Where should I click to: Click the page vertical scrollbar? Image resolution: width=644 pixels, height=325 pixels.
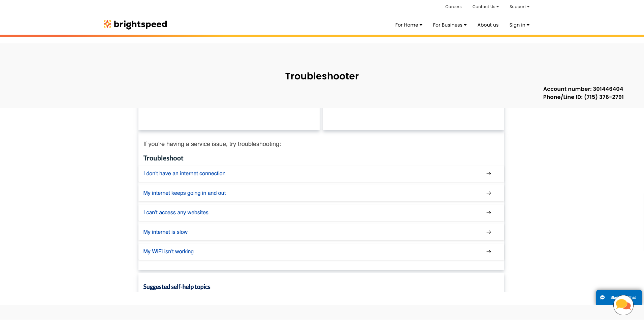pos(643,222)
